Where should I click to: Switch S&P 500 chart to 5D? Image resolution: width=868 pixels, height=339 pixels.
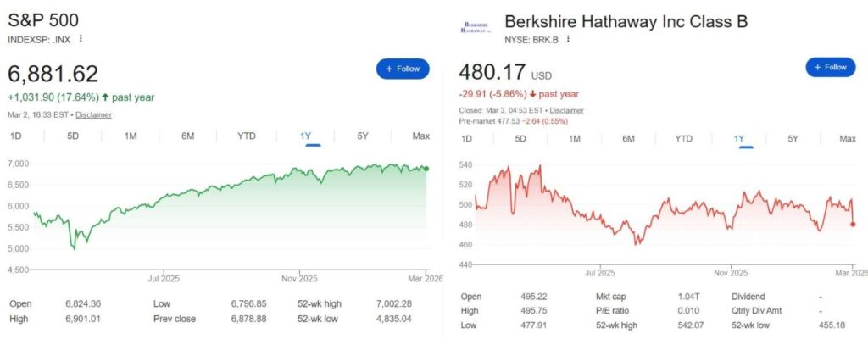72,136
